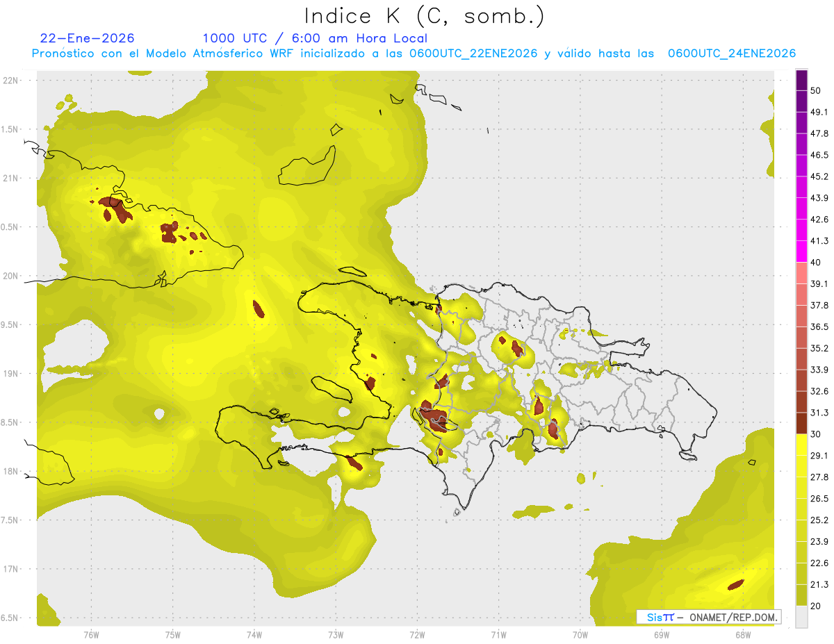
Task: Pick the legend color between 29.1 and 30
Action: tap(801, 445)
